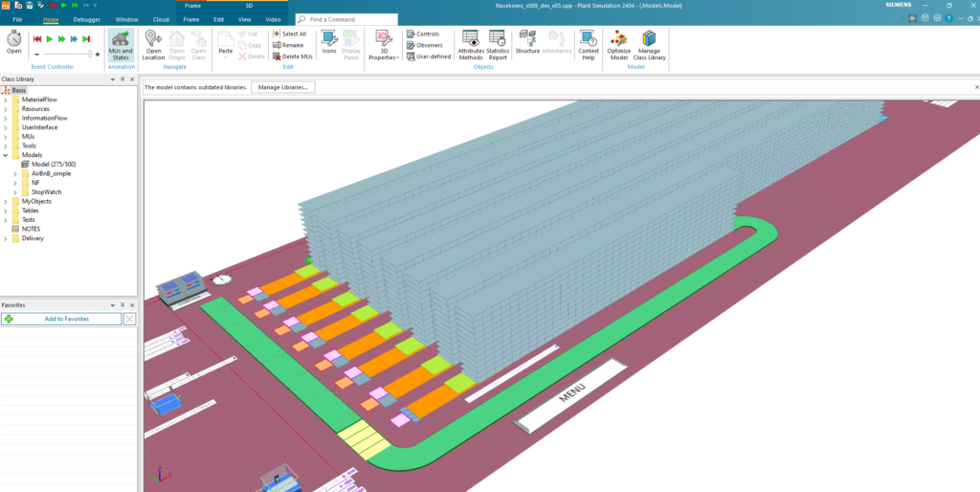Toggle the User-defined option
Viewport: 980px width, 492px height.
[428, 56]
